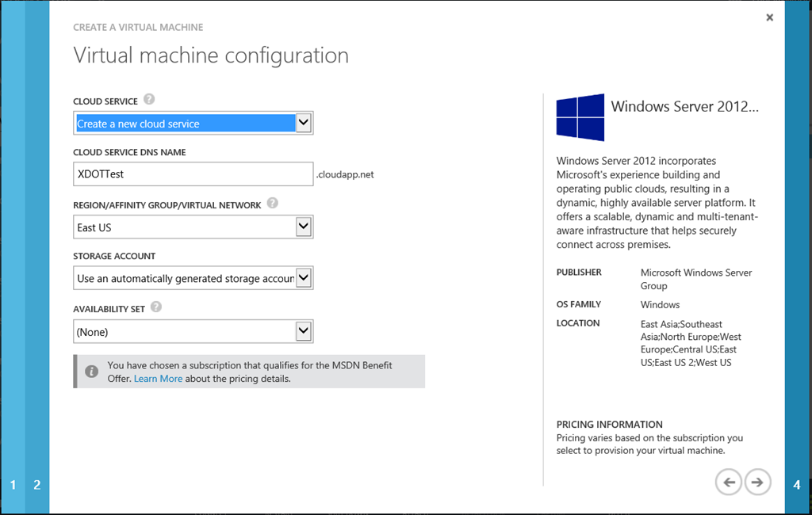Open the Learn More pricing link
This screenshot has height=515, width=812.
pos(158,379)
